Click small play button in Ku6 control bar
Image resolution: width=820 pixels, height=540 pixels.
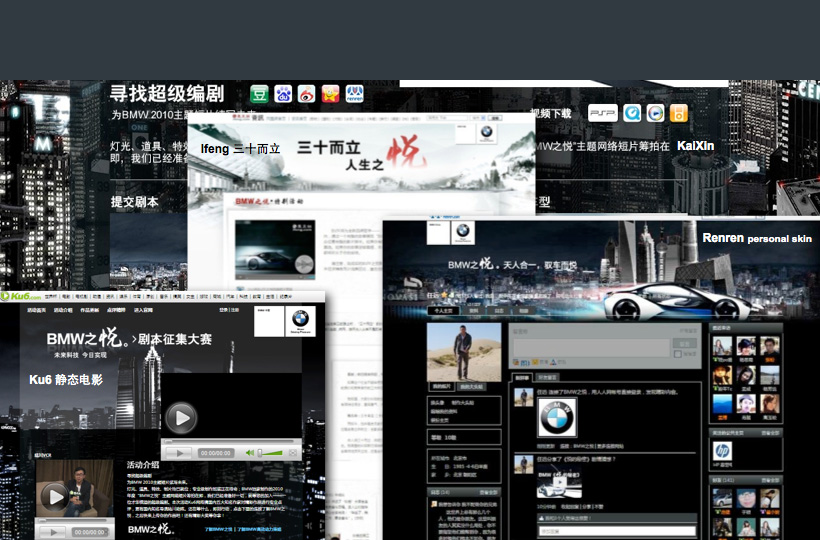(179, 453)
